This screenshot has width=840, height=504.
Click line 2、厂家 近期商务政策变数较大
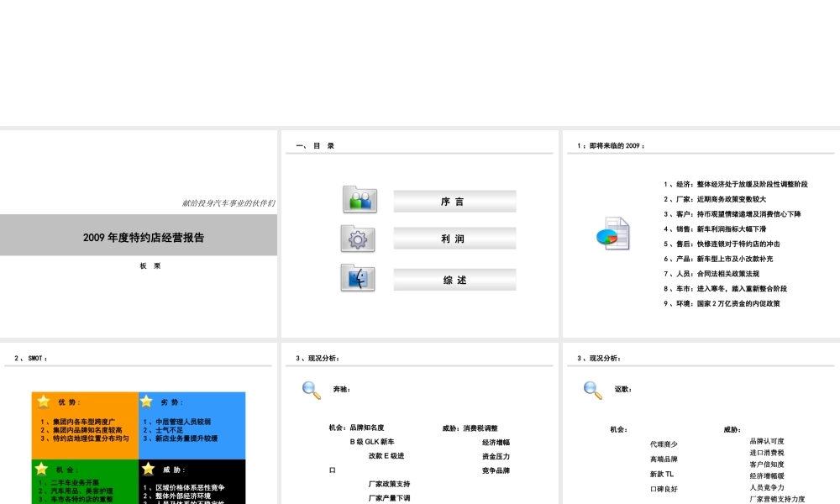click(x=715, y=199)
